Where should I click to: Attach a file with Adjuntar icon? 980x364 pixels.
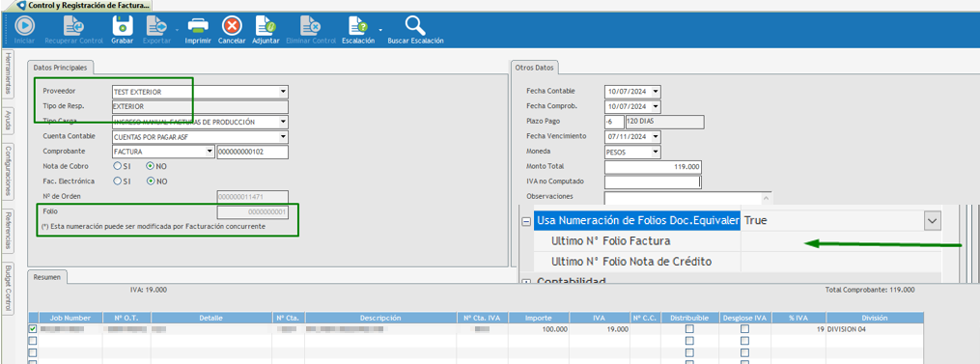pyautogui.click(x=266, y=26)
